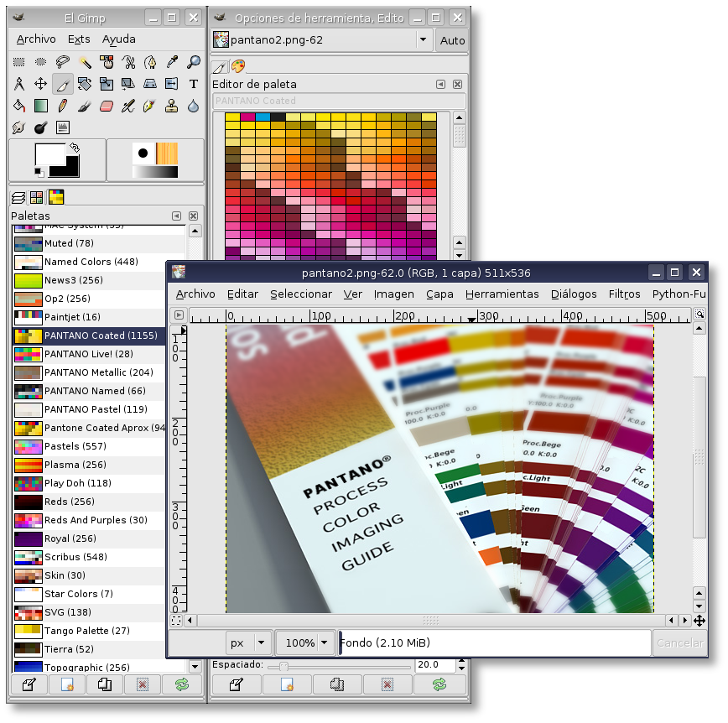Activate the Text tool
The image size is (728, 723).
click(x=194, y=84)
